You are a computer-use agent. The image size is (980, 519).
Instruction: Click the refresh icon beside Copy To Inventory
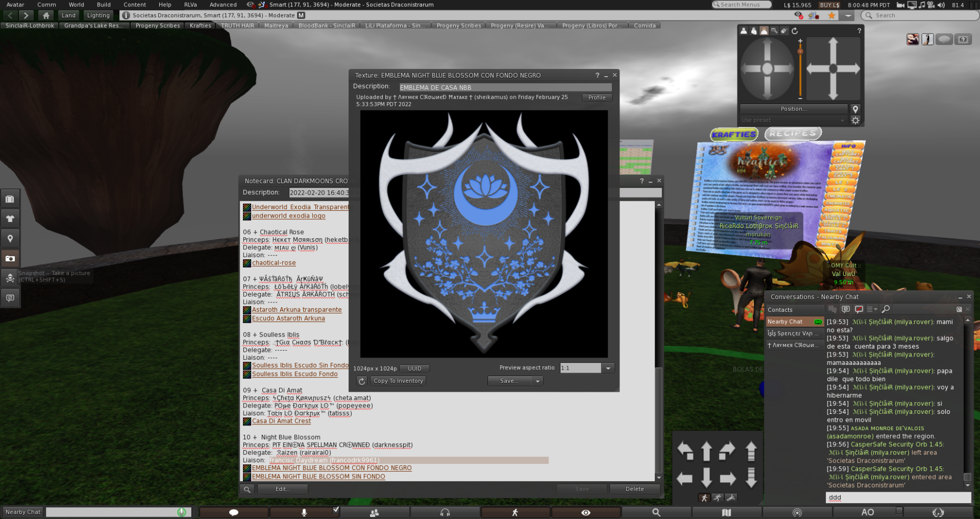coord(362,381)
